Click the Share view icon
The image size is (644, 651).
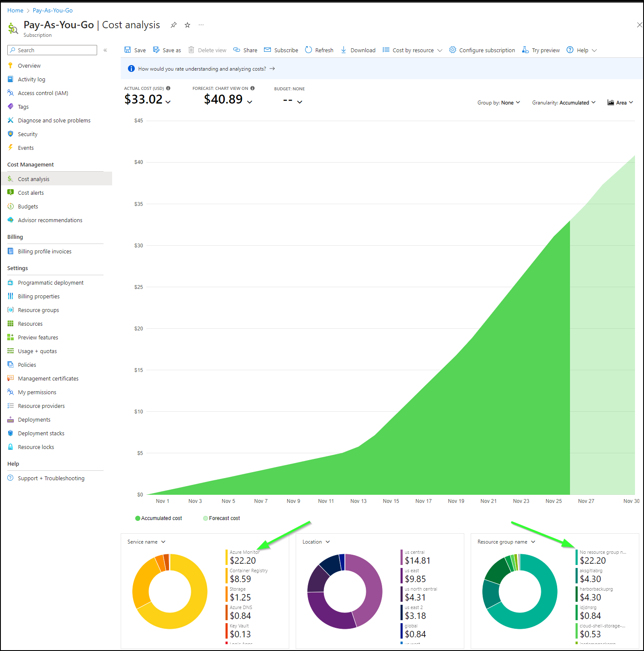(x=237, y=50)
